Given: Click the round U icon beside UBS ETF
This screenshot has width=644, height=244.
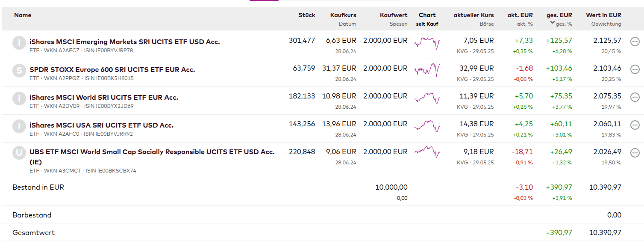Looking at the screenshot, I should coord(19,153).
